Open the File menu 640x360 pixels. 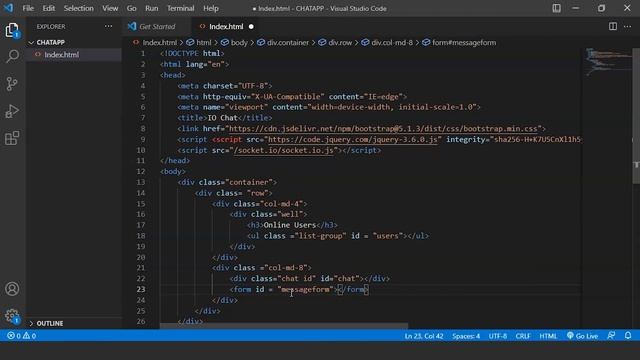click(28, 8)
